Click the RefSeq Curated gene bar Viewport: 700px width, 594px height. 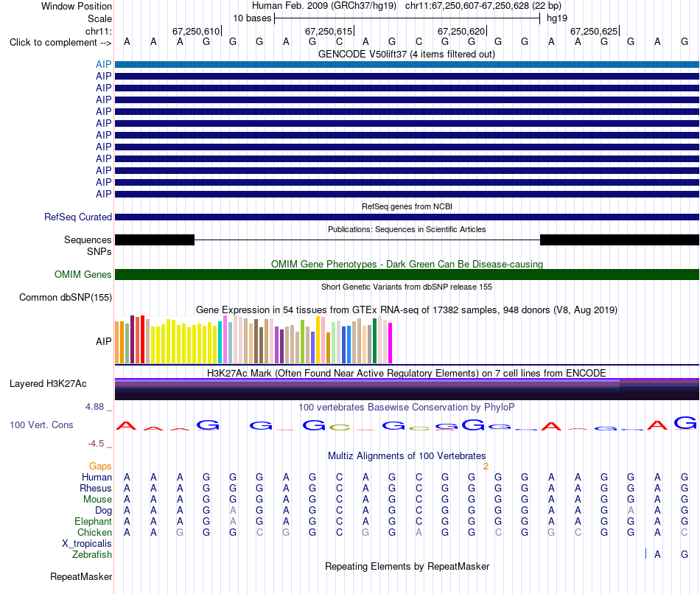pyautogui.click(x=407, y=217)
